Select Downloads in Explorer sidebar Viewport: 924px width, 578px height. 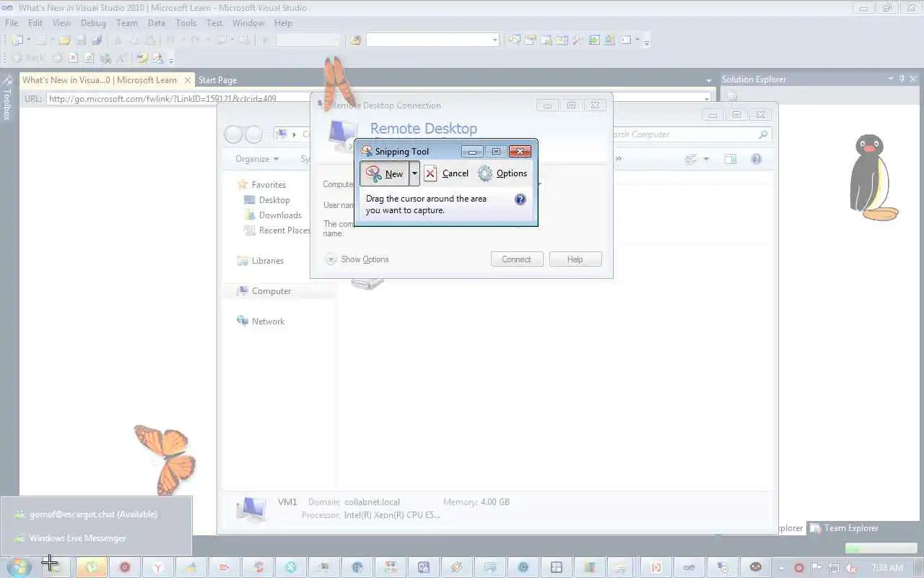point(280,215)
